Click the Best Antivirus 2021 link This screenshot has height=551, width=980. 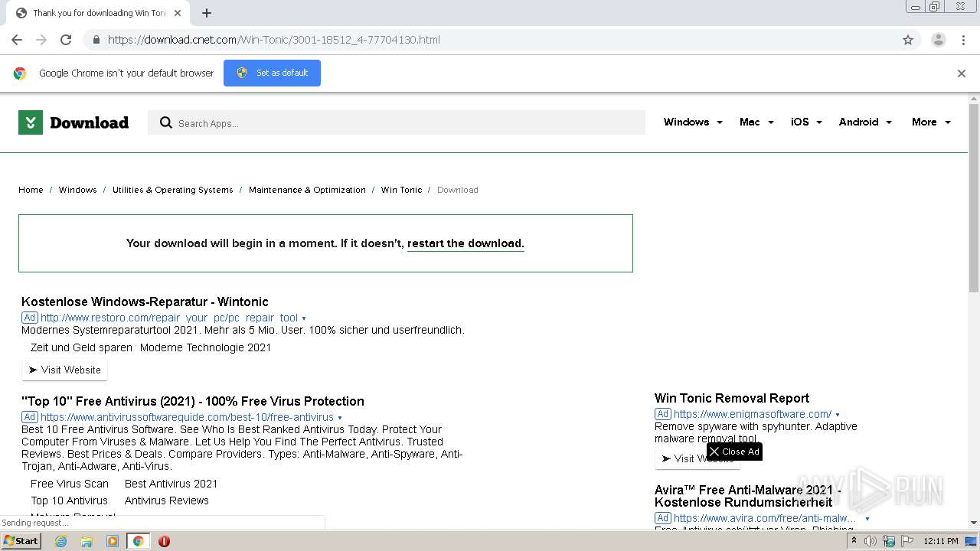[x=171, y=484]
